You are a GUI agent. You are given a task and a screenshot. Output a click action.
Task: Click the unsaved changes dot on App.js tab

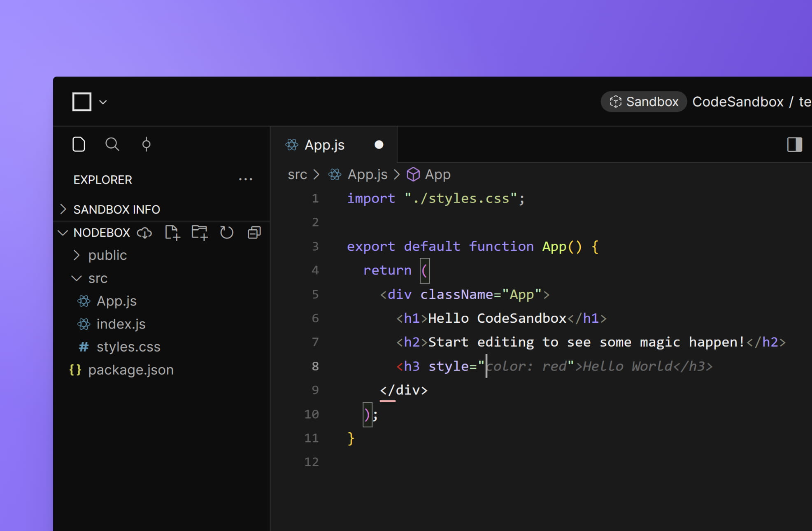tap(379, 144)
